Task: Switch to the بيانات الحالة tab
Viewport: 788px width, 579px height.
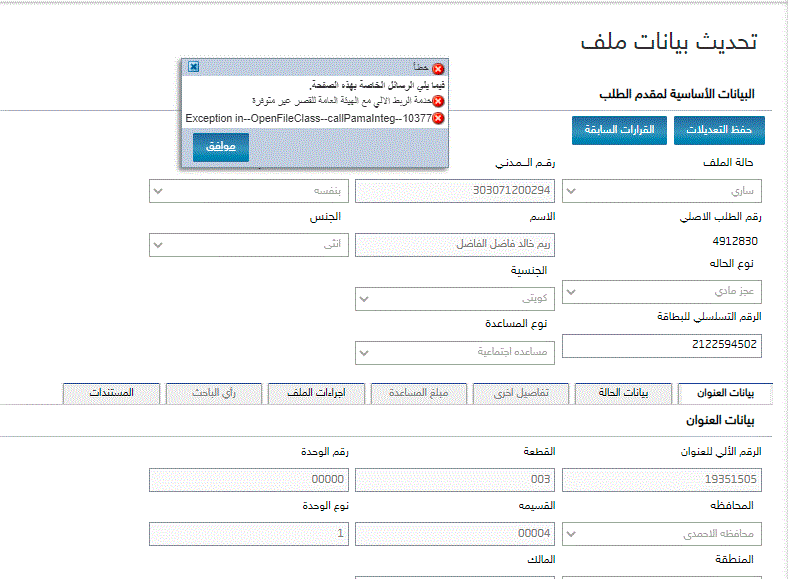Action: click(x=623, y=393)
